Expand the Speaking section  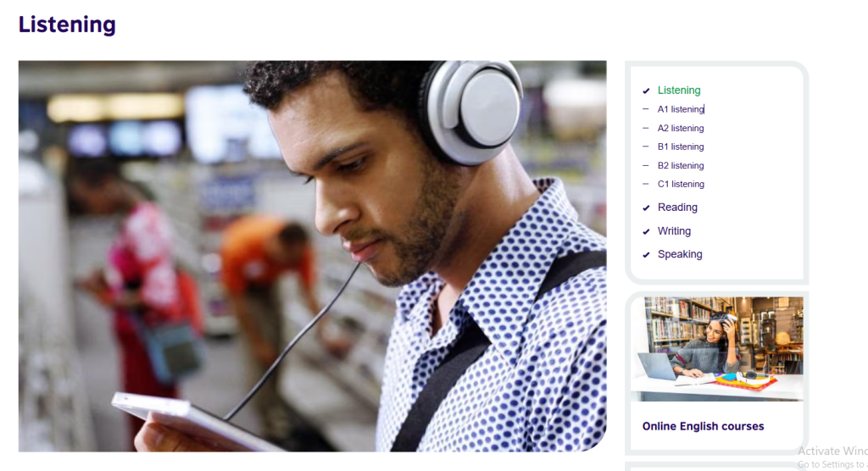point(680,255)
